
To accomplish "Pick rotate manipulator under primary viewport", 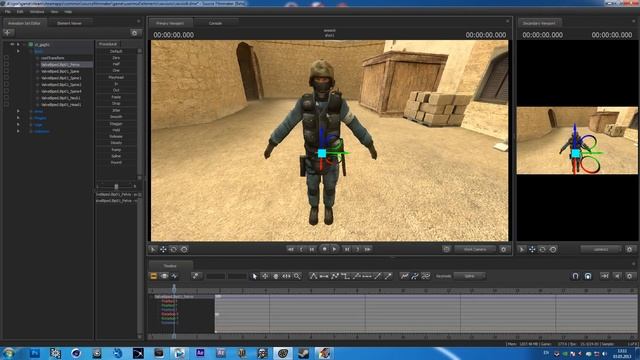I will pos(174,249).
